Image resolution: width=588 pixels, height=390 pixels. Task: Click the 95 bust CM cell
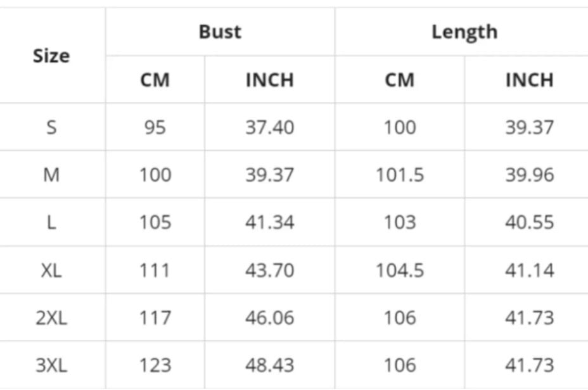pyautogui.click(x=155, y=127)
